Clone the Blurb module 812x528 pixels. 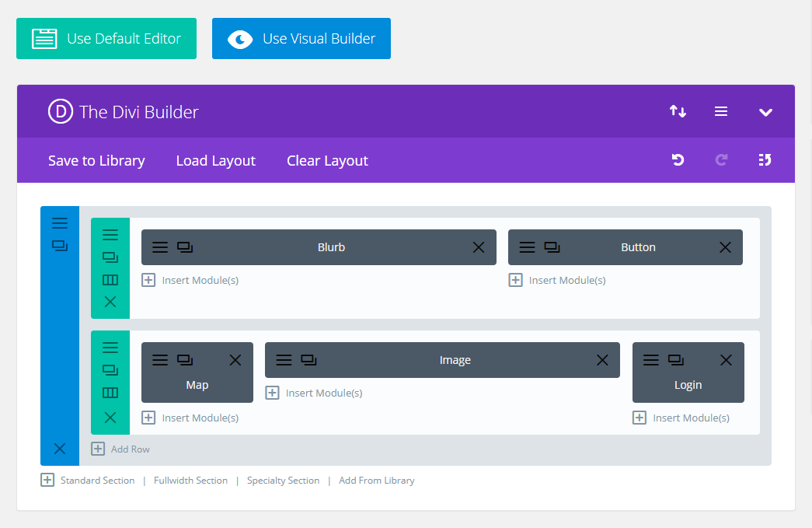click(x=185, y=247)
